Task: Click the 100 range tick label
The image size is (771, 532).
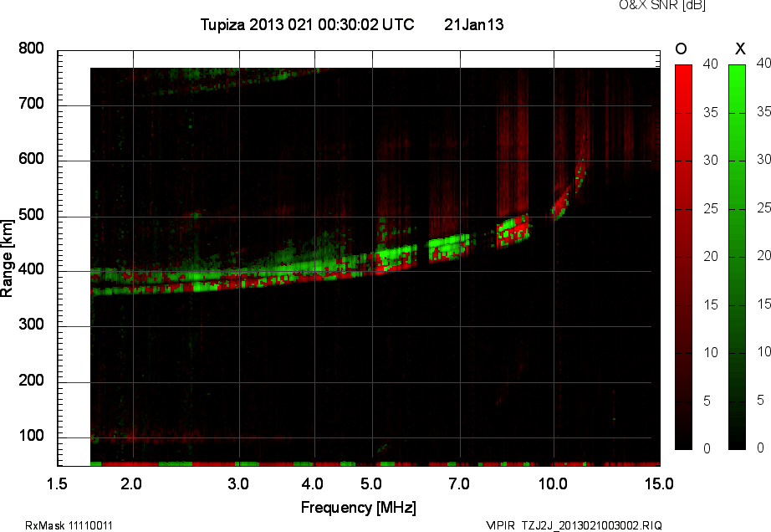Action: coord(31,436)
